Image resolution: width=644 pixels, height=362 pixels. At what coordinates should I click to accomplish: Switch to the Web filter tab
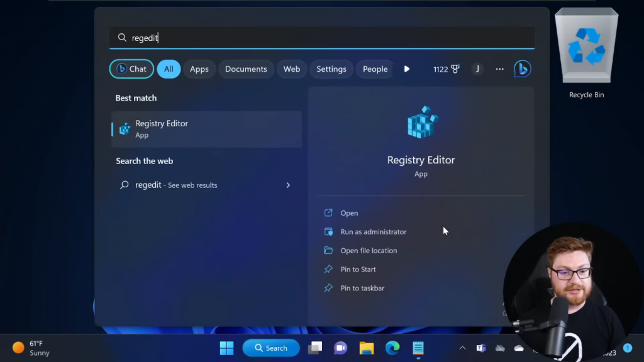(292, 69)
